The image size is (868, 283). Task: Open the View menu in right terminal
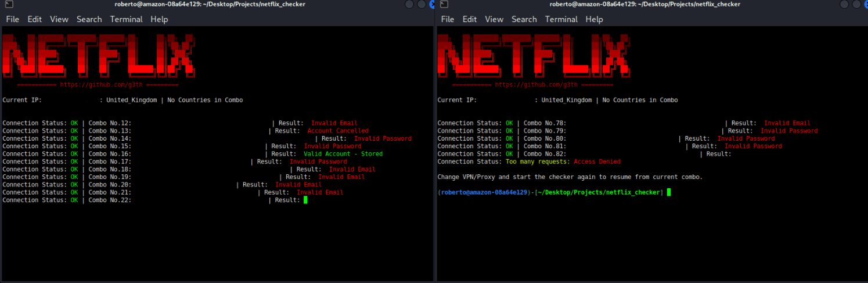[x=494, y=19]
